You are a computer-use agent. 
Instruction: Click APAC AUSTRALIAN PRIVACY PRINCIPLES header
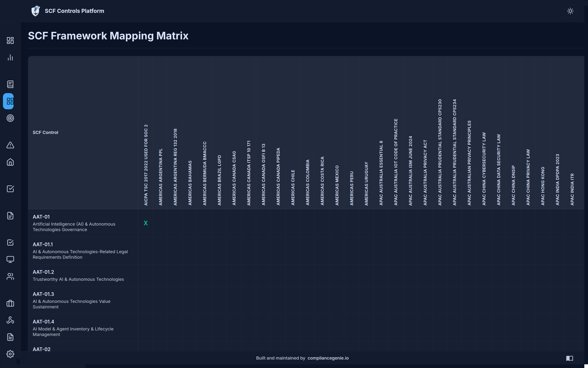tap(469, 163)
